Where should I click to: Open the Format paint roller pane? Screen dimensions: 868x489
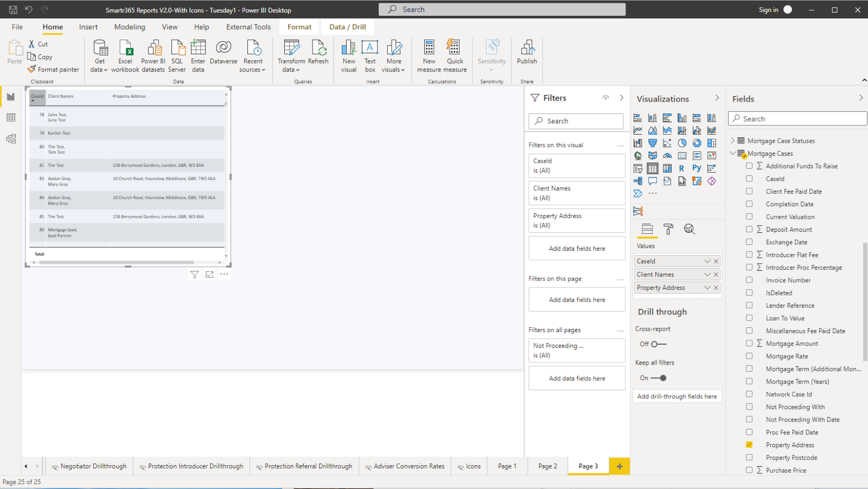pos(668,229)
